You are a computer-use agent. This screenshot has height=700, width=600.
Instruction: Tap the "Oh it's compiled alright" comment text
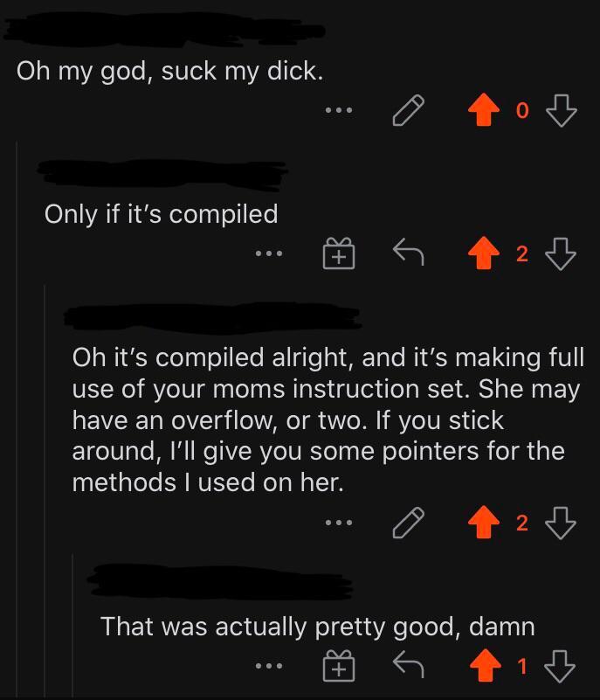click(x=328, y=419)
